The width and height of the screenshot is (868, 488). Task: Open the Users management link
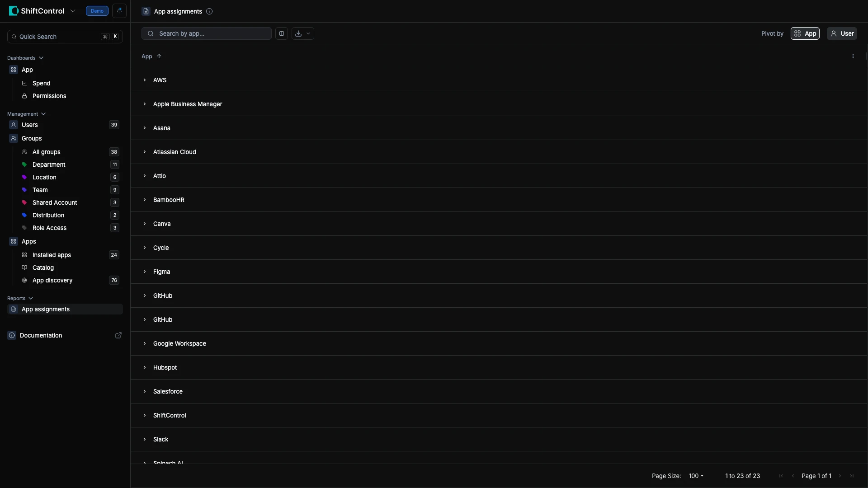coord(30,125)
